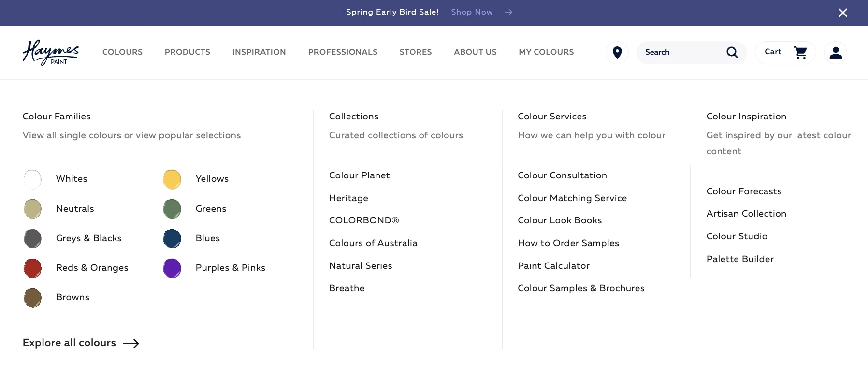
Task: Select the Whites colour swatch
Action: coord(32,179)
